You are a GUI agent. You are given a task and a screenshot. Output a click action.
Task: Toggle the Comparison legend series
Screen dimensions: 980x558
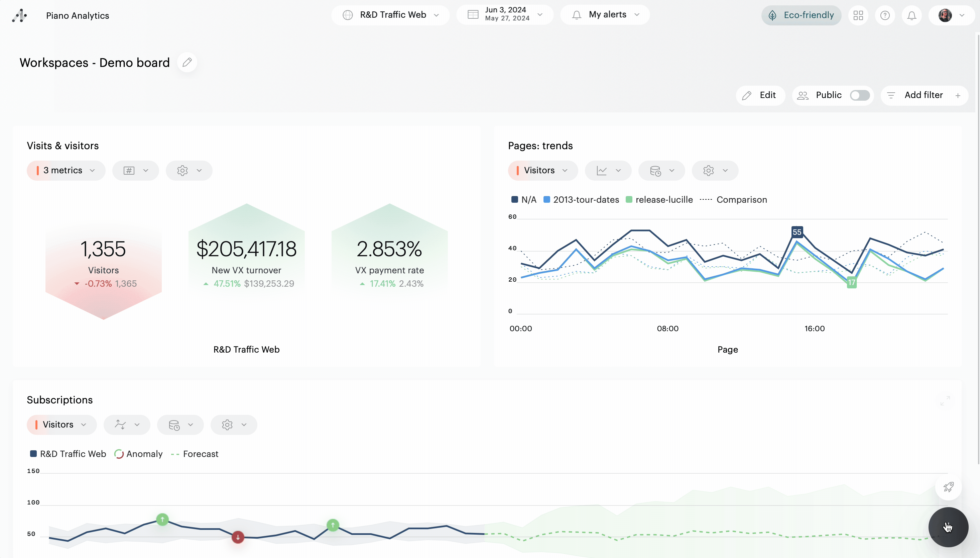pyautogui.click(x=733, y=200)
